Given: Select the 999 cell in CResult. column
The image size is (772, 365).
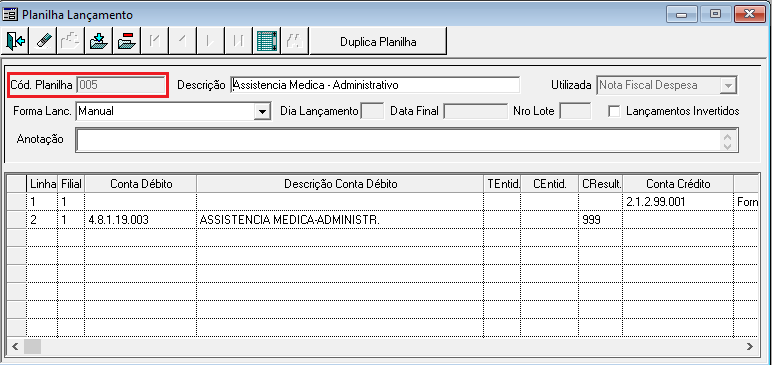Looking at the screenshot, I should pos(601,220).
